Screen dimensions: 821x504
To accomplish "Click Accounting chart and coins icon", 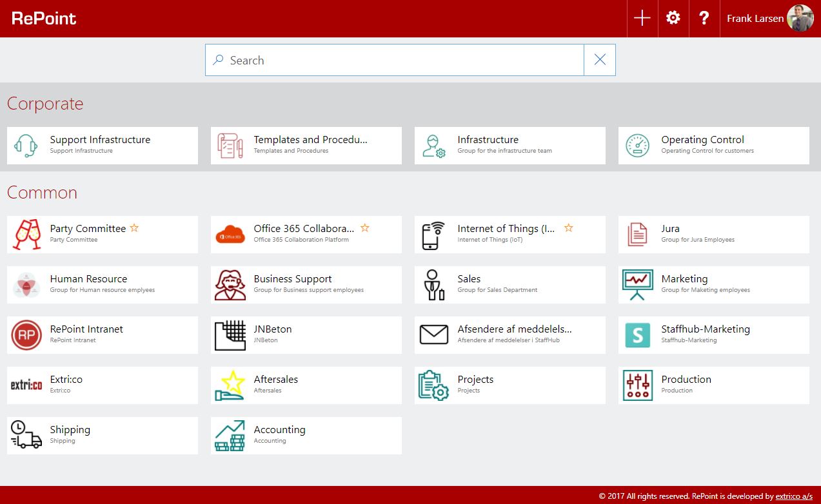I will (x=230, y=436).
